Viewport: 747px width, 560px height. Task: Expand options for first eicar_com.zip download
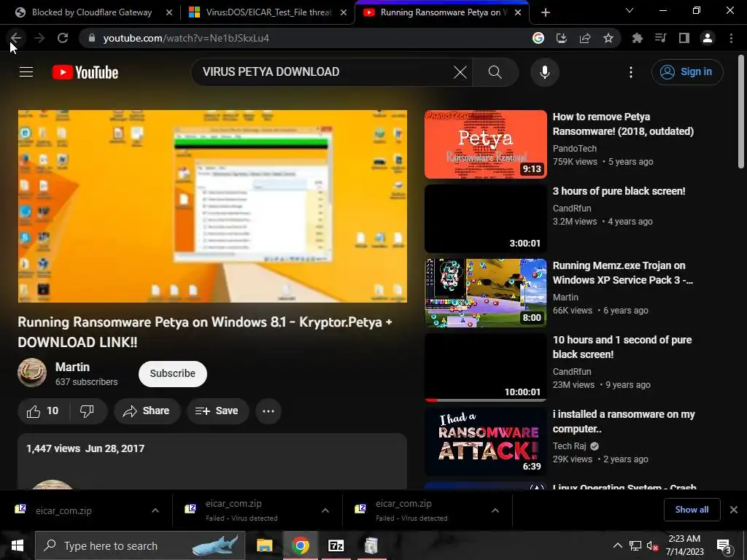155,510
